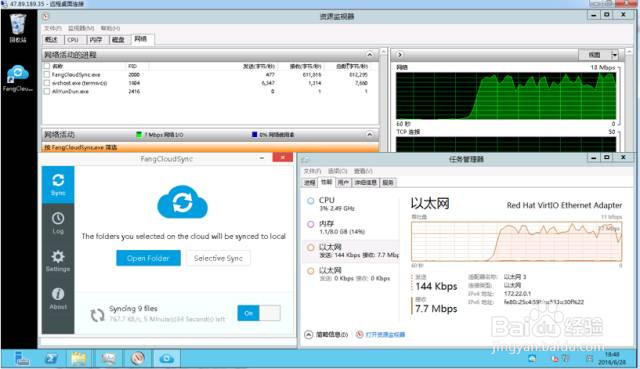
Task: Open the Help menu in Resource Monitor
Action: (x=110, y=28)
